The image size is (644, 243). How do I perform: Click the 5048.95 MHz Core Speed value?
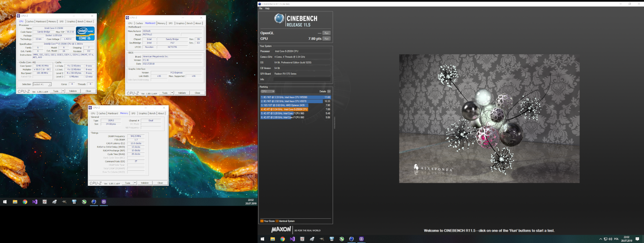tap(42, 66)
